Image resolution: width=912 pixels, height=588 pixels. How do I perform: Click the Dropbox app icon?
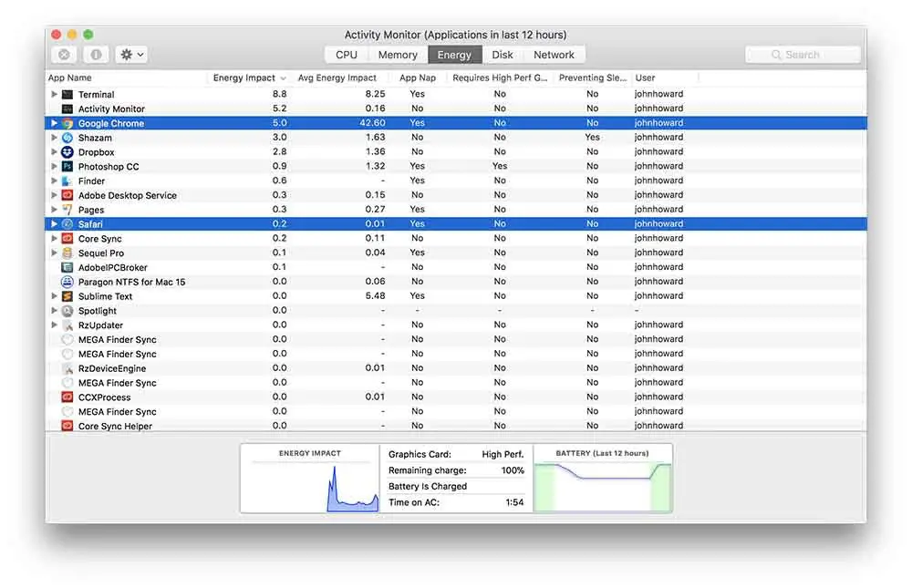pos(67,152)
